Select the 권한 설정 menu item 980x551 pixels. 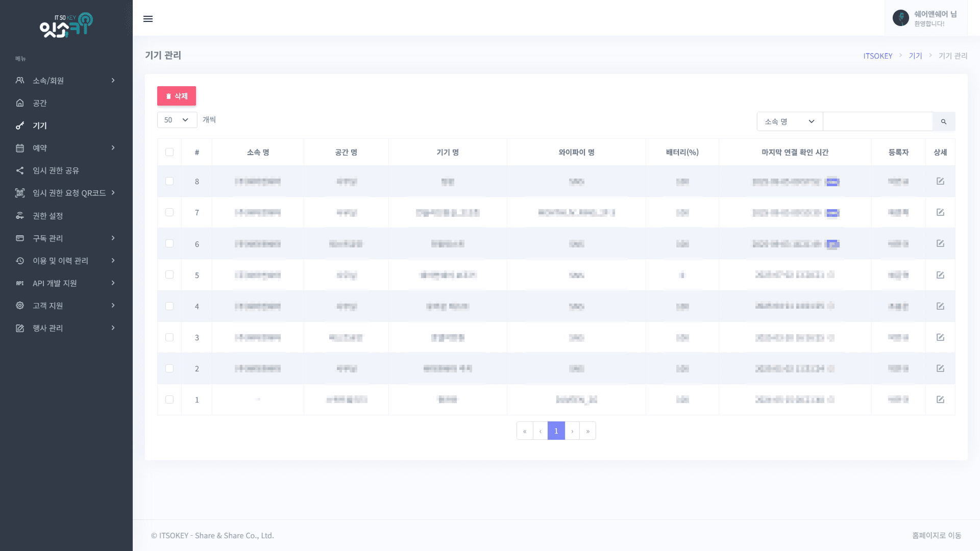pyautogui.click(x=48, y=216)
